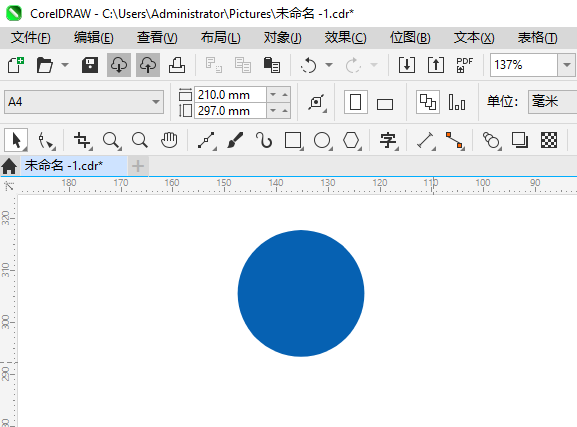Open the 编辑(E) menu
Viewport: 577px width, 427px height.
(93, 38)
